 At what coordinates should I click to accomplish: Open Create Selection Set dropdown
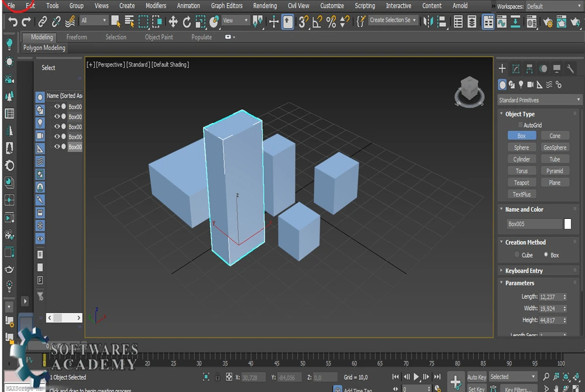[393, 20]
